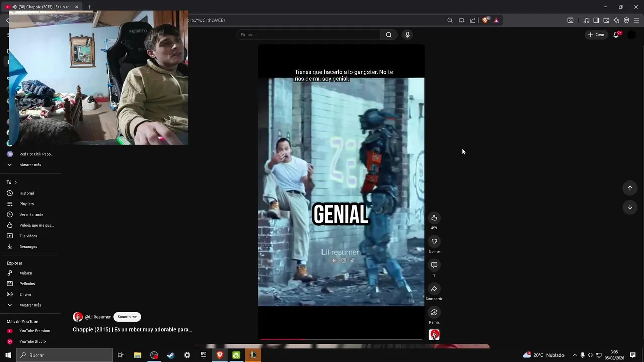Search using the magnifier button
This screenshot has width=644, height=362.
[x=389, y=35]
